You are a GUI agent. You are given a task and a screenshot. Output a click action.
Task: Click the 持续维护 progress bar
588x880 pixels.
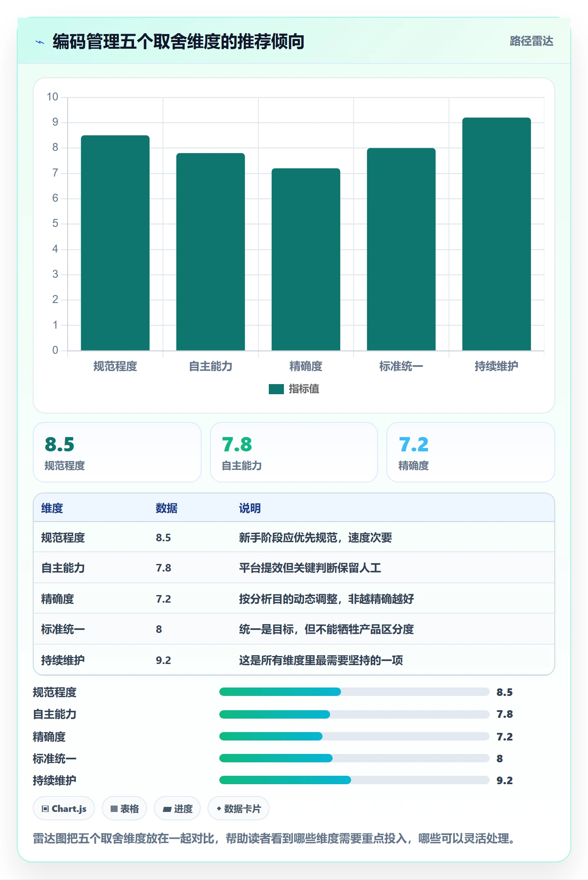354,780
